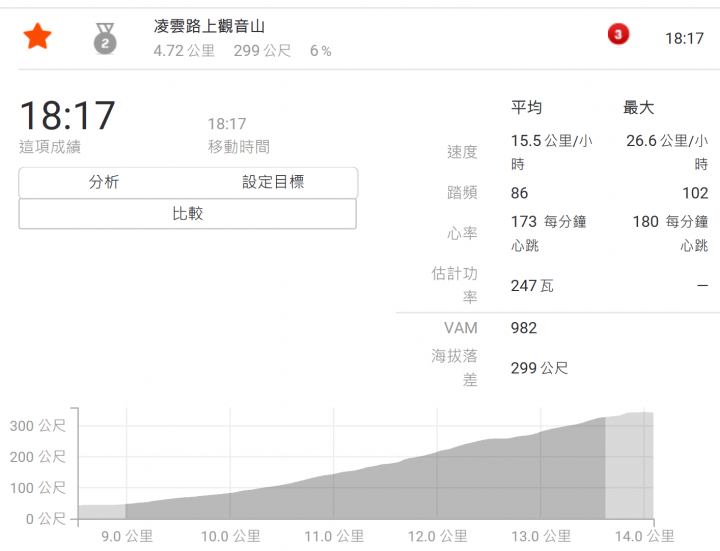Click the 300 公尺 y-axis label
The width and height of the screenshot is (720, 551).
pos(38,426)
